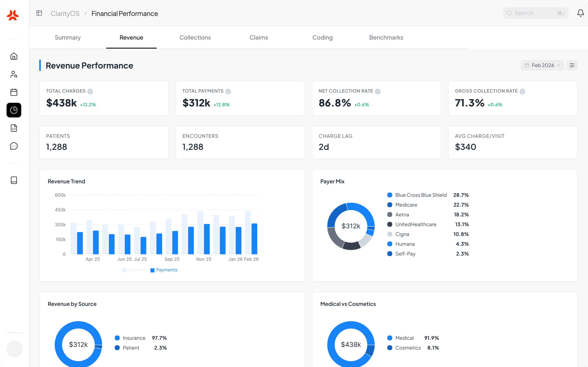Open the Benchmarks tab
588x367 pixels.
(x=386, y=37)
